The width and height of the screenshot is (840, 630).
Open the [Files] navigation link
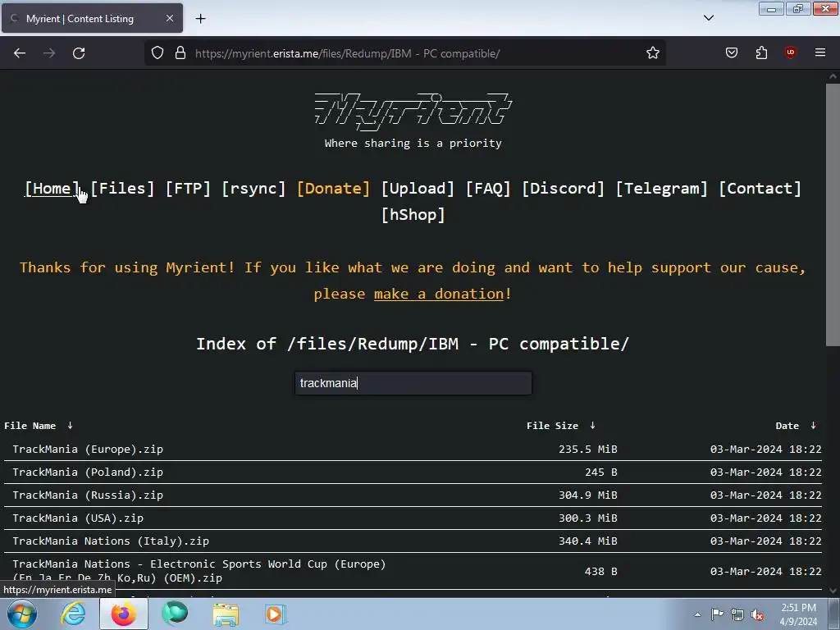(x=123, y=189)
